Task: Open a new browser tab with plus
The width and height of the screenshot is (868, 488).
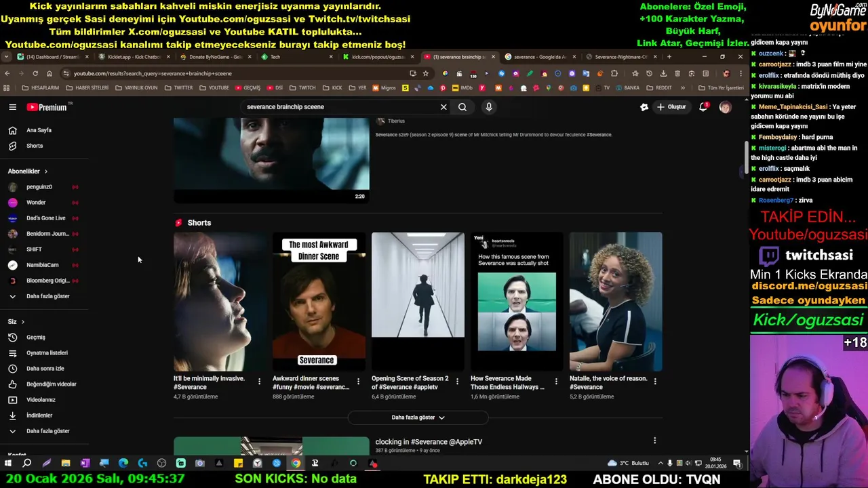Action: click(x=669, y=57)
